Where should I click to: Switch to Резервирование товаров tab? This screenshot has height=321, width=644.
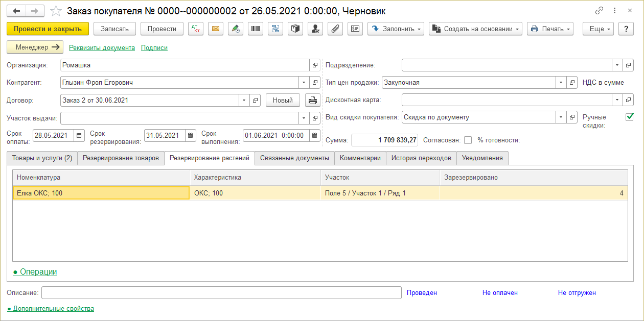tap(121, 158)
